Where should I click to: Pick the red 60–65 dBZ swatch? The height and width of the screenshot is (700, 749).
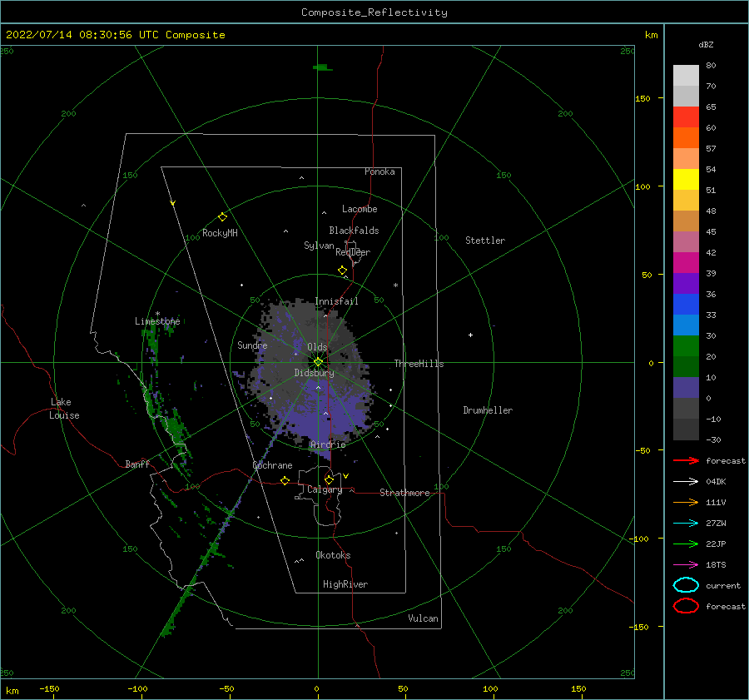click(x=686, y=117)
